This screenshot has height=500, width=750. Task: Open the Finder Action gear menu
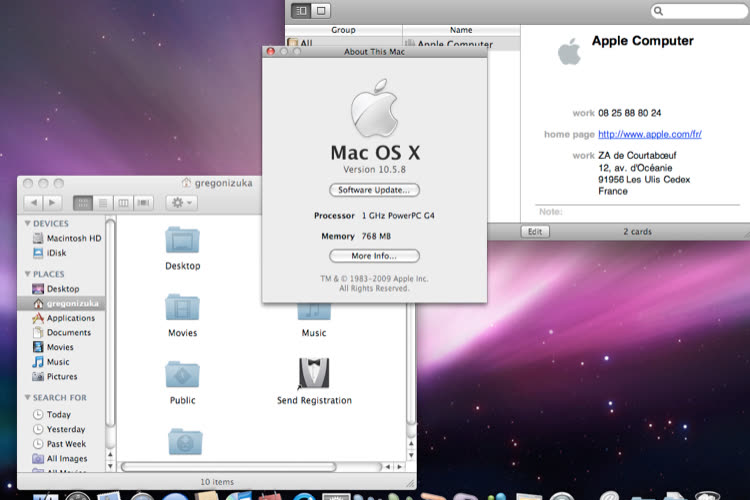[x=181, y=203]
